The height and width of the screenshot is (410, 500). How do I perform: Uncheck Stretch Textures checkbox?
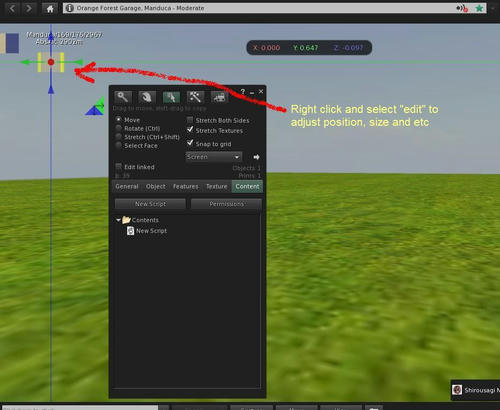click(x=190, y=130)
